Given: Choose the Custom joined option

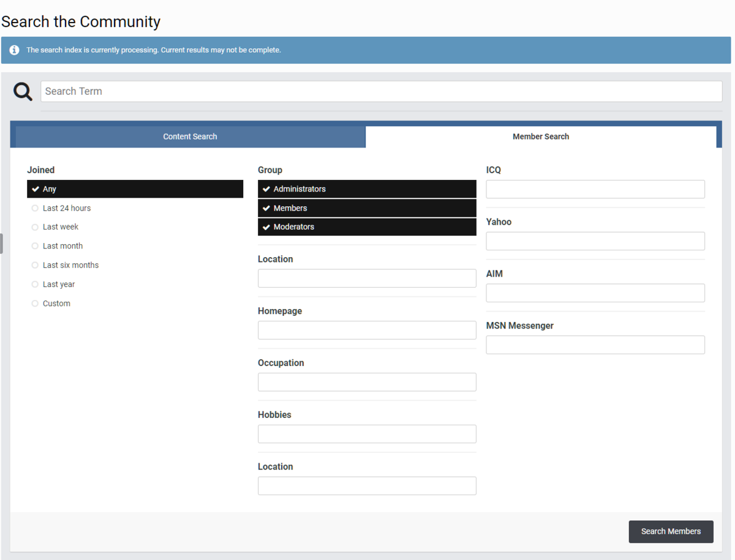Looking at the screenshot, I should pyautogui.click(x=56, y=303).
